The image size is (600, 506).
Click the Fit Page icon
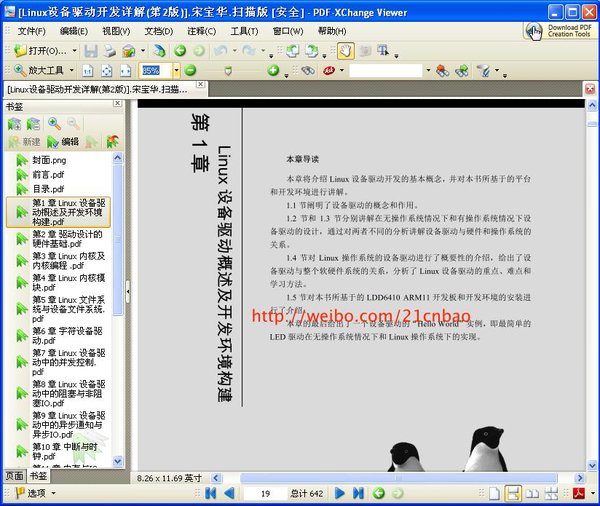pyautogui.click(x=107, y=71)
